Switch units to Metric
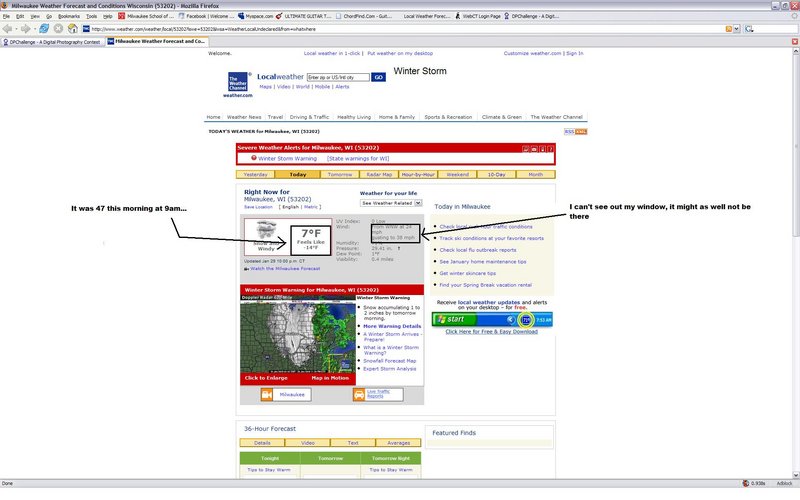The width and height of the screenshot is (800, 500). [311, 207]
